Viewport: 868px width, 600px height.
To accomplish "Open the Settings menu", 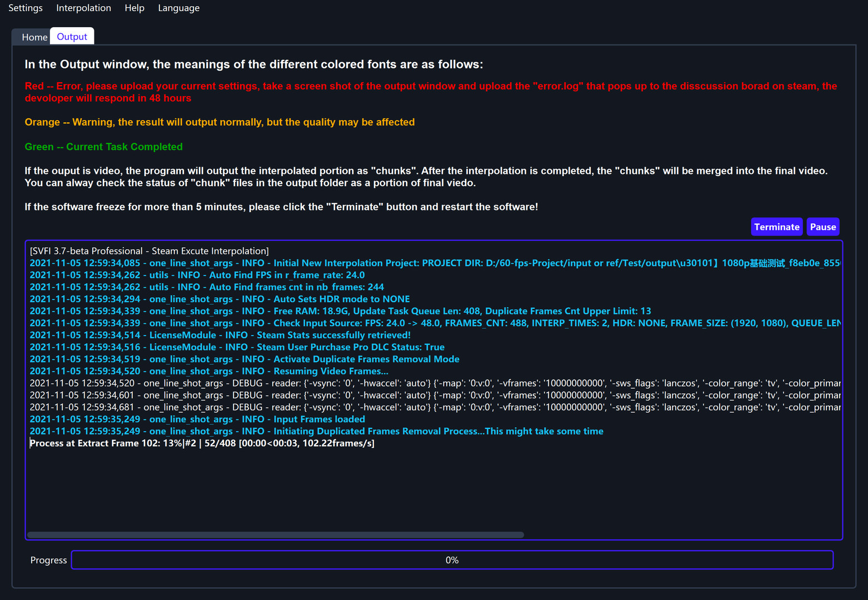I will click(25, 8).
